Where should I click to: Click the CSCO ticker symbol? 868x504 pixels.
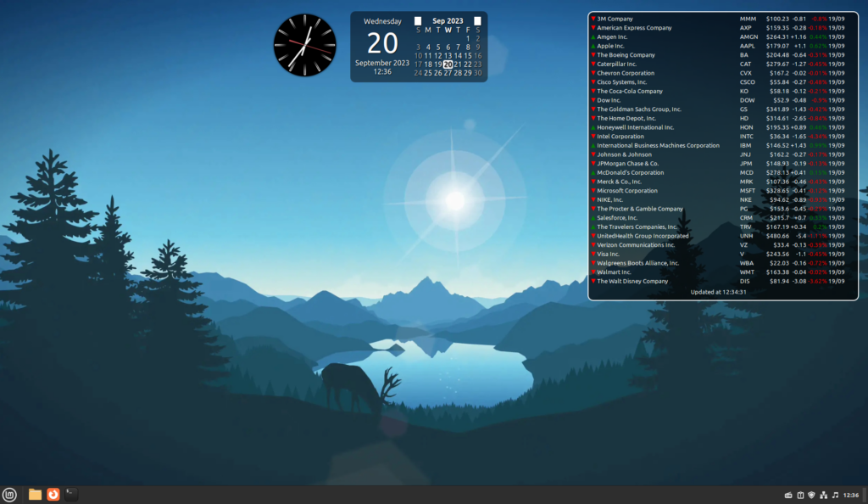click(x=748, y=82)
